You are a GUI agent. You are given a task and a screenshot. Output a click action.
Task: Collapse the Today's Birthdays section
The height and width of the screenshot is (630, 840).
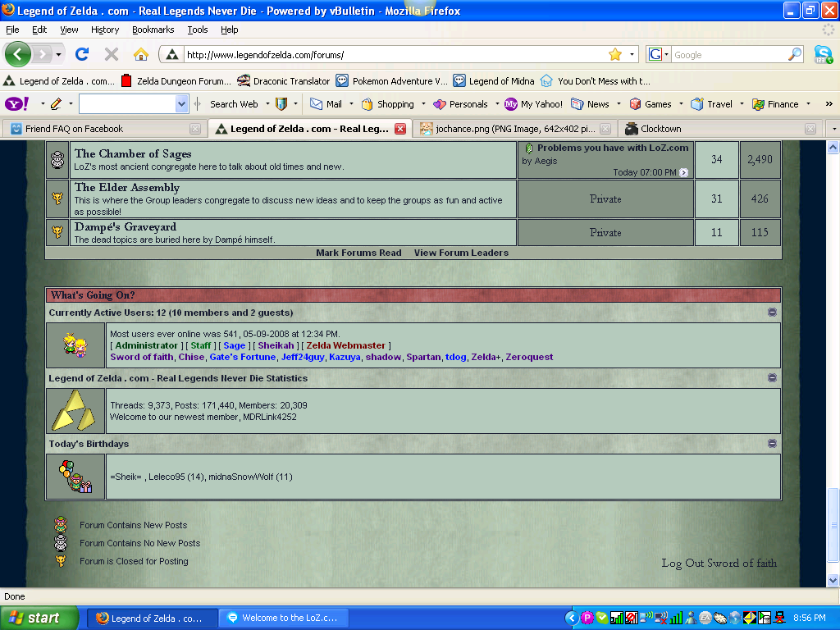[x=772, y=444]
